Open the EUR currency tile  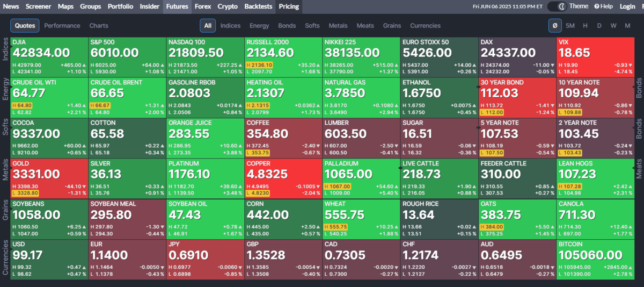point(127,260)
